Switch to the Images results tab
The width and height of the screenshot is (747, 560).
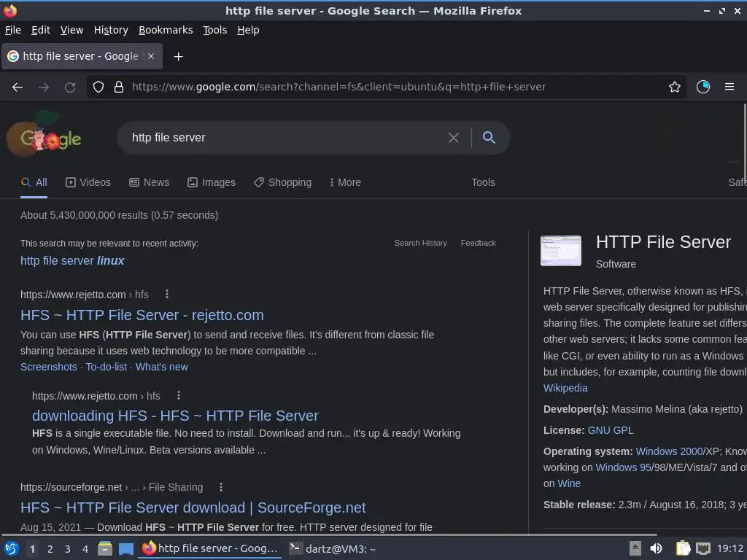[212, 182]
